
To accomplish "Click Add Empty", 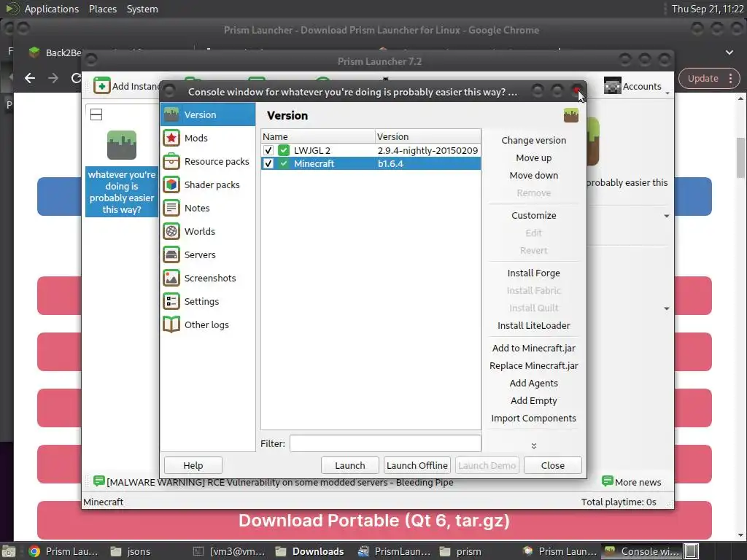I will click(533, 401).
